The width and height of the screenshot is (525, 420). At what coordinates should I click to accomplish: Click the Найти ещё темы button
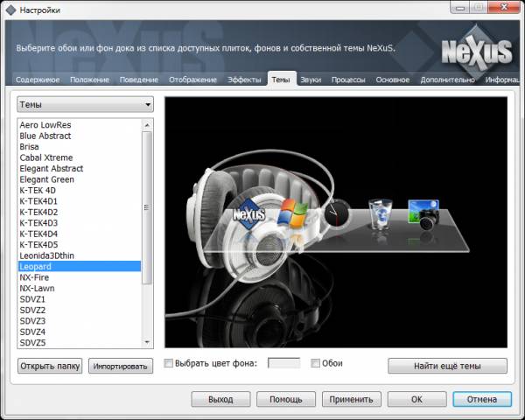point(447,366)
